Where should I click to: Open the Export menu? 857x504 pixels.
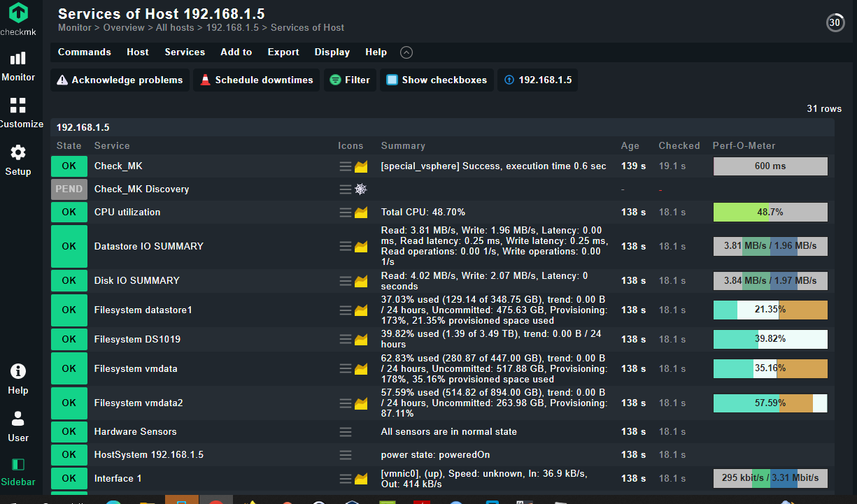tap(283, 52)
